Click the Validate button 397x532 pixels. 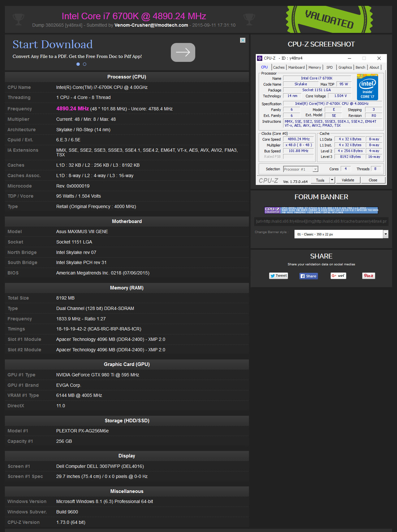[348, 180]
